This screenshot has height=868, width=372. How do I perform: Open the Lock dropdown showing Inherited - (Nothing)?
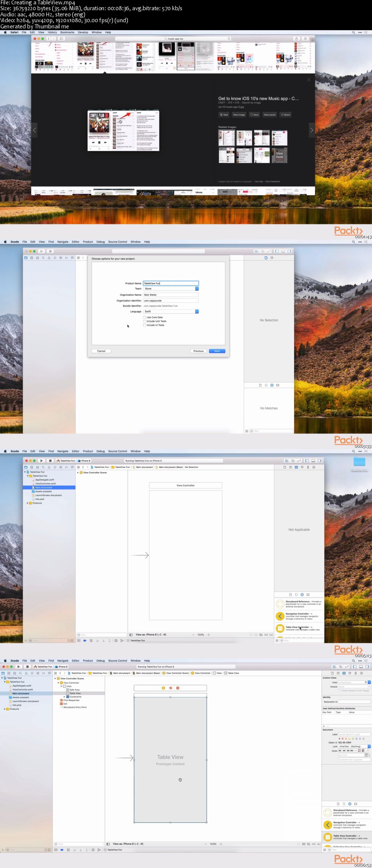pyautogui.click(x=354, y=747)
